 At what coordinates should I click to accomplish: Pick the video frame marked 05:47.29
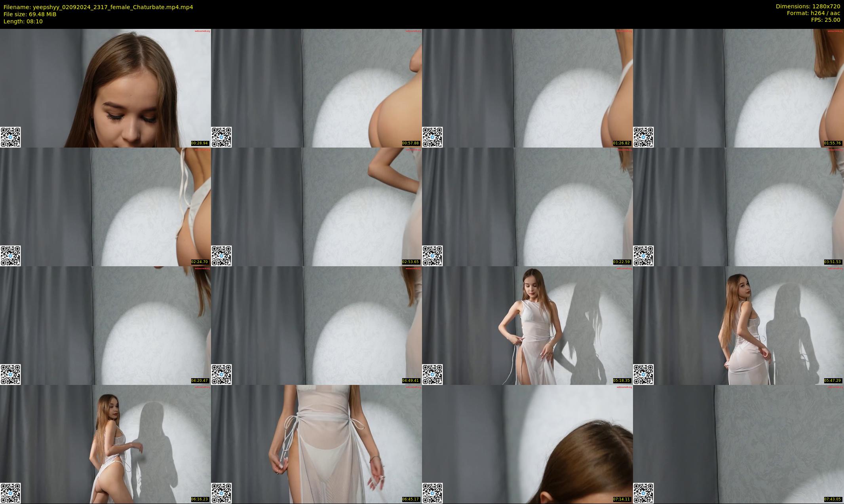click(738, 325)
